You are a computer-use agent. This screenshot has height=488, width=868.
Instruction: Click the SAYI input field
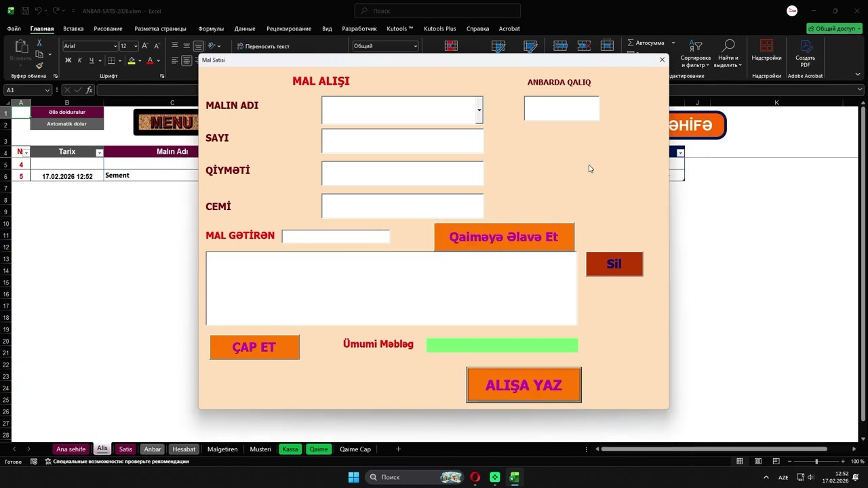pos(402,141)
